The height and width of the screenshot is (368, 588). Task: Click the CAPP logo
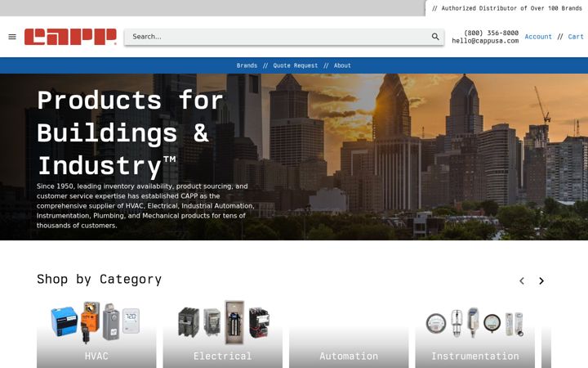pos(70,37)
